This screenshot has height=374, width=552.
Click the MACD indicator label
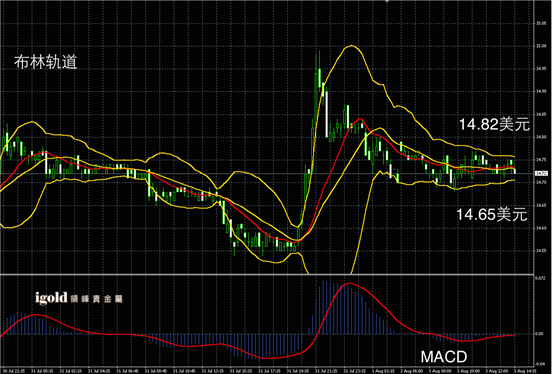(x=444, y=357)
